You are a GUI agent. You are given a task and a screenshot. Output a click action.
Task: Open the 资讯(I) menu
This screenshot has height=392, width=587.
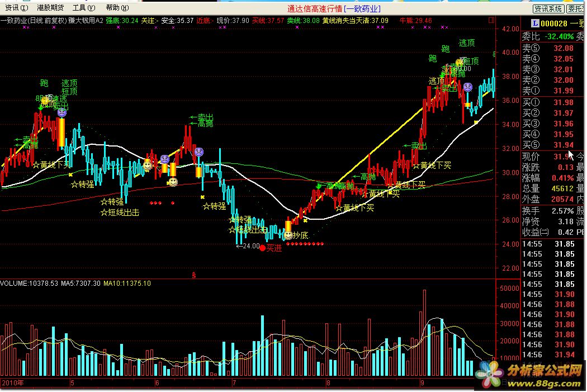(16, 8)
